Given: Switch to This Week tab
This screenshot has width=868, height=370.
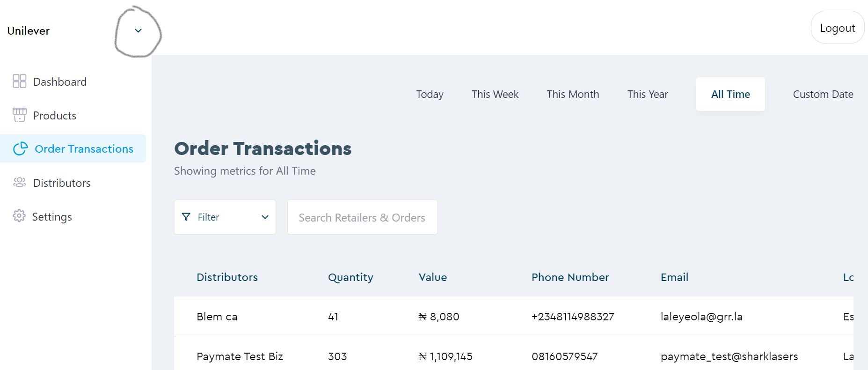Looking at the screenshot, I should 495,94.
